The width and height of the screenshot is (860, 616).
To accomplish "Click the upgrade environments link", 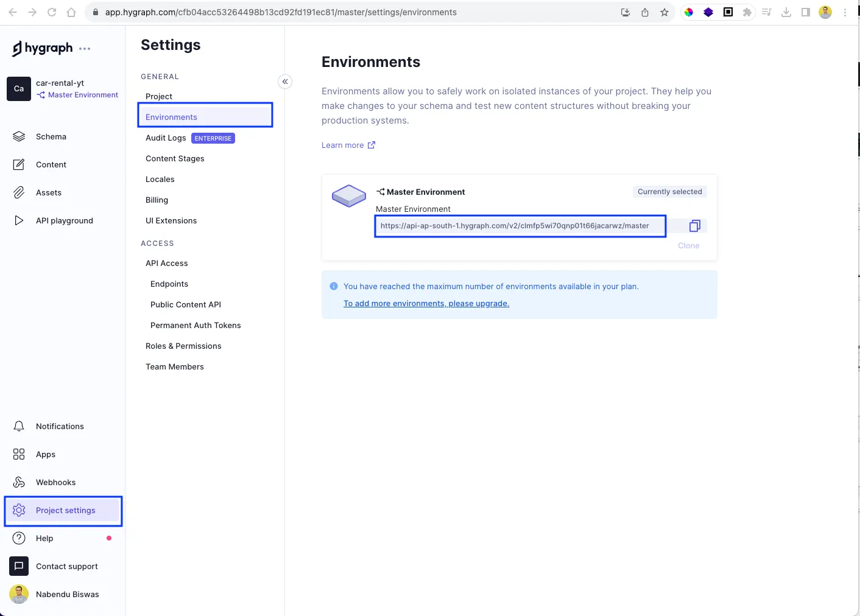I will pyautogui.click(x=426, y=304).
